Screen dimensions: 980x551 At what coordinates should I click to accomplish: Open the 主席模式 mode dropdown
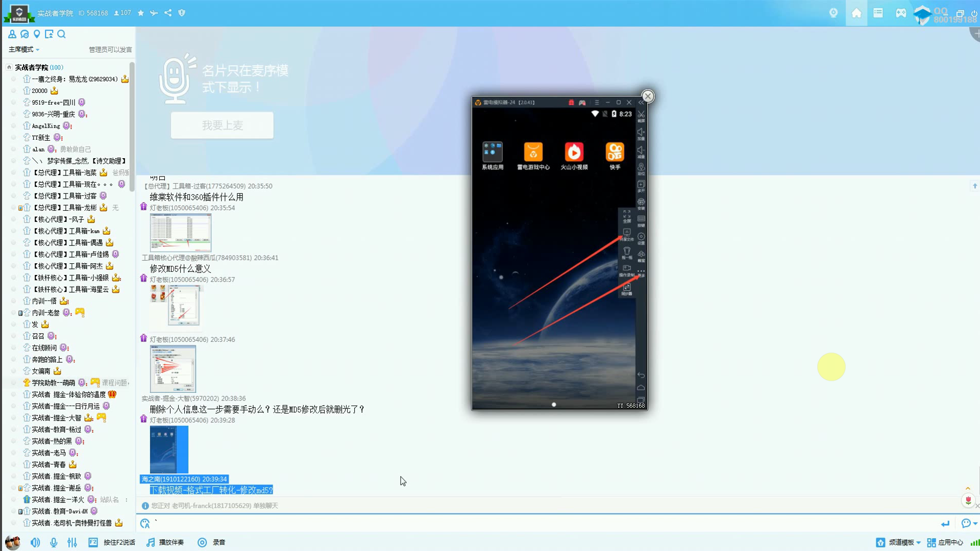coord(24,49)
